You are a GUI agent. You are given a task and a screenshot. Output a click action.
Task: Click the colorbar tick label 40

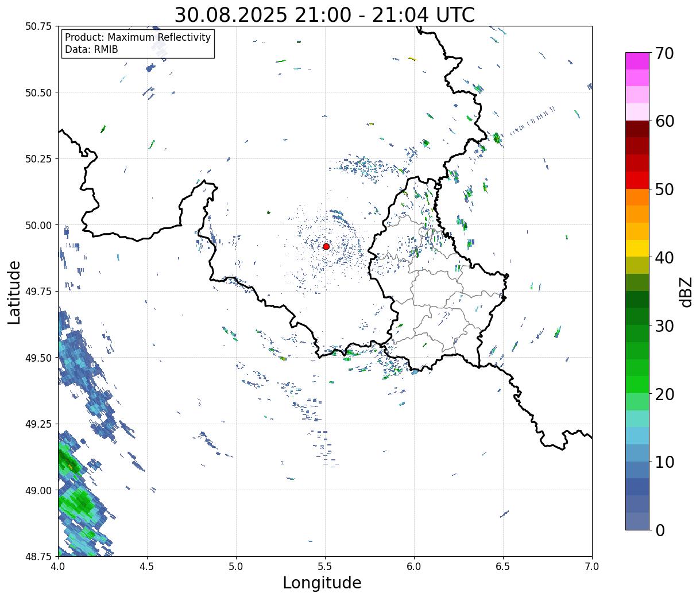pyautogui.click(x=664, y=257)
